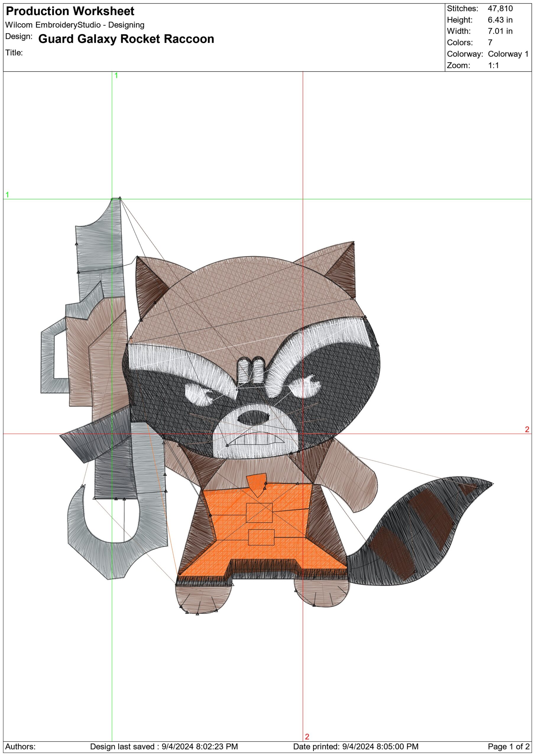Click the 'Design:' label
Screen dimensions: 535x756
19,36
